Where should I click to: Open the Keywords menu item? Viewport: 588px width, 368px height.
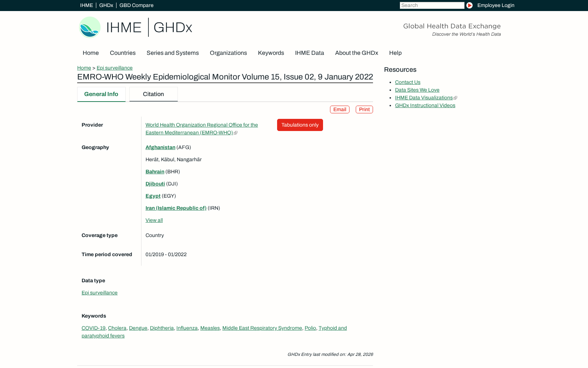click(271, 53)
